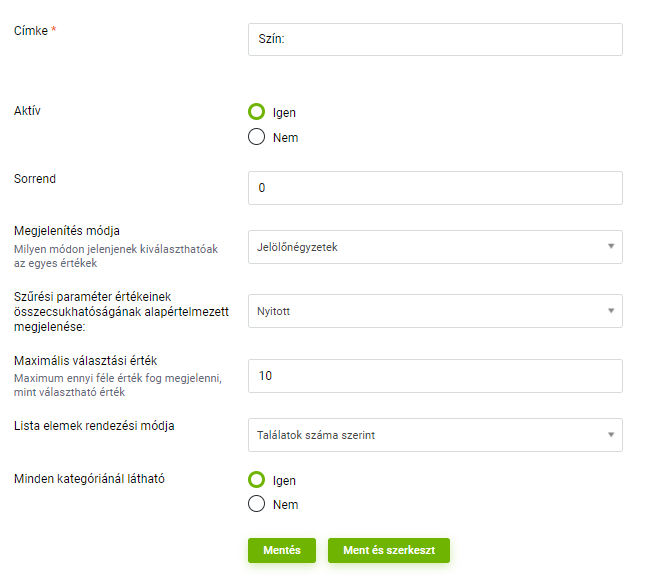Click arrow icon of Találatok száma szerint
Viewport: 661px width, 578px height.
click(611, 435)
